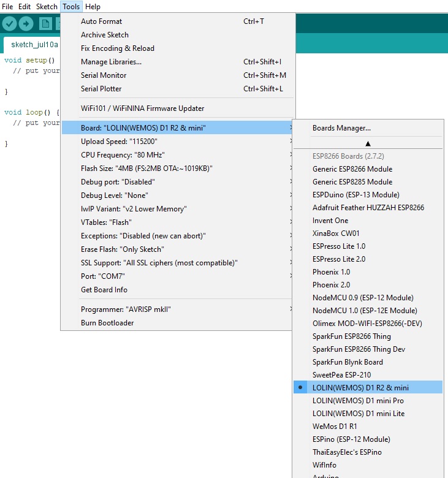The image size is (448, 478).
Task: Launch the Serial Monitor
Action: click(104, 75)
